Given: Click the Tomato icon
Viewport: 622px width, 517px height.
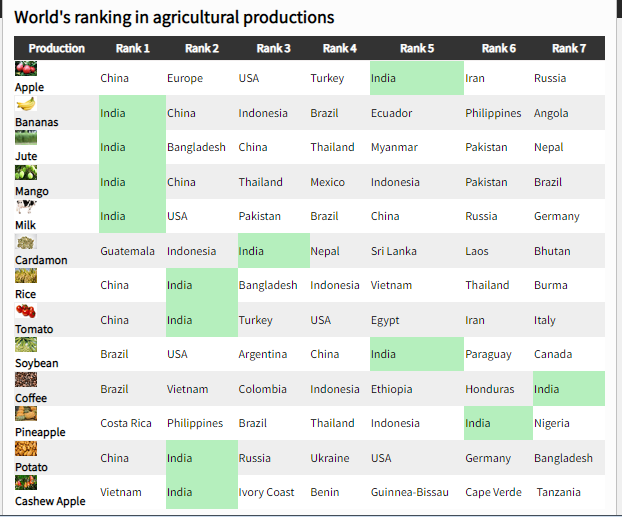Looking at the screenshot, I should click(26, 311).
